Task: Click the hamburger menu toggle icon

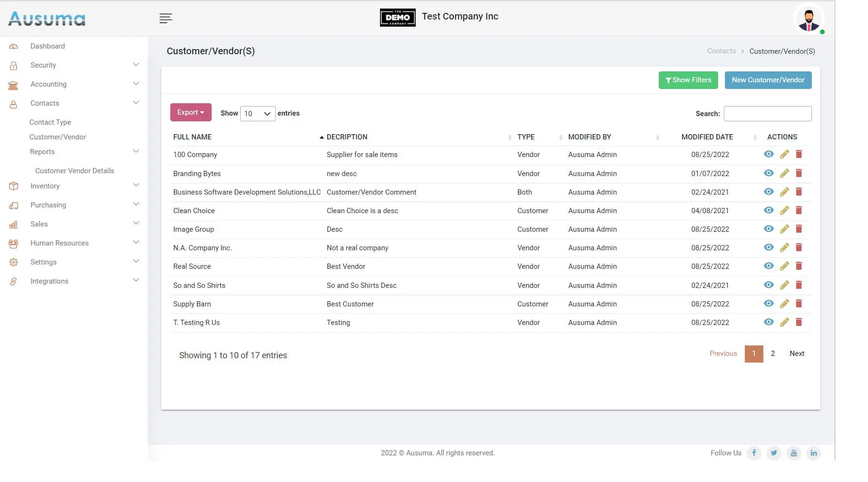Action: 166,19
